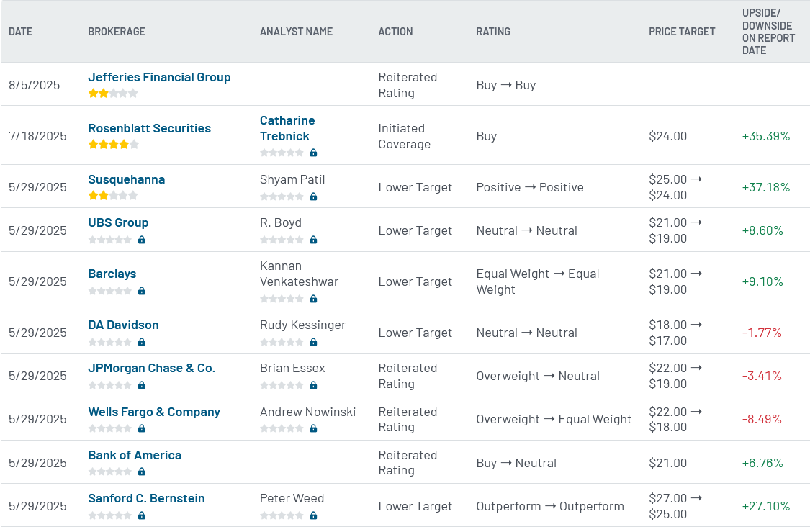Click lock icon under R. Boyd
Screen dimensions: 810x532
pyautogui.click(x=313, y=240)
